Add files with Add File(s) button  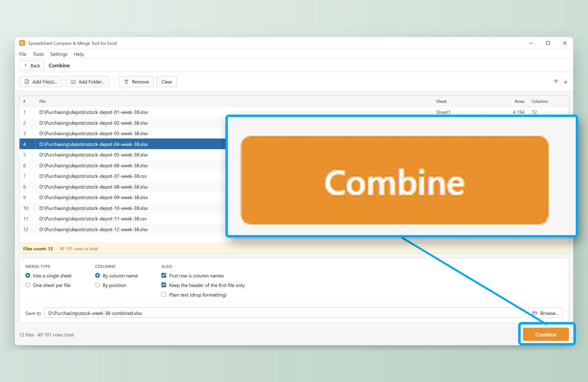tap(41, 82)
